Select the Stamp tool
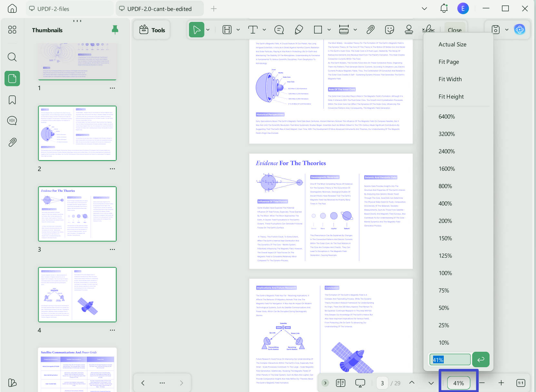The image size is (536, 392). (x=409, y=30)
